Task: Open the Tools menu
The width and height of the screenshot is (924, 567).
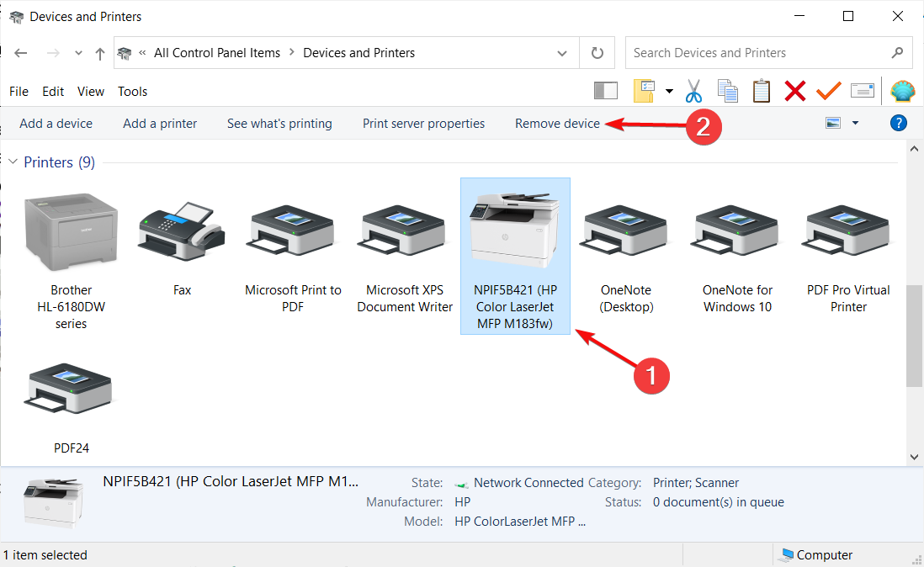Action: [133, 91]
